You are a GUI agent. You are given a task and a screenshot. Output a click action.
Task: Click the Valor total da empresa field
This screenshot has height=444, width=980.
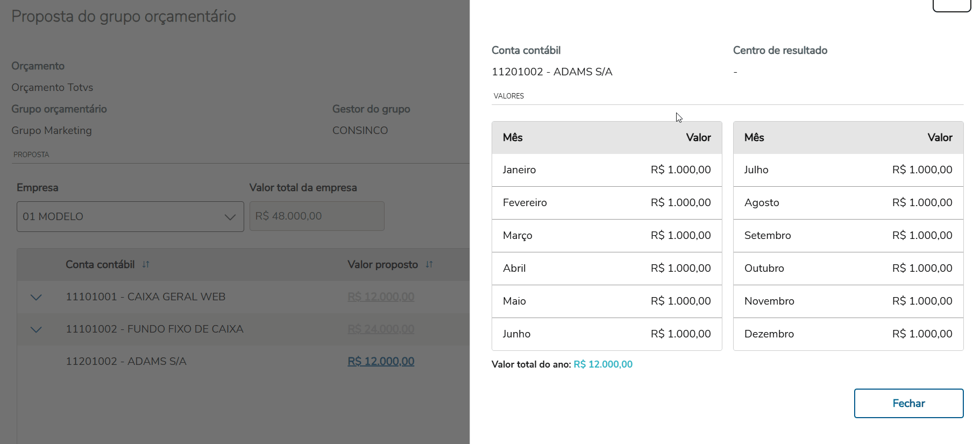pyautogui.click(x=317, y=216)
